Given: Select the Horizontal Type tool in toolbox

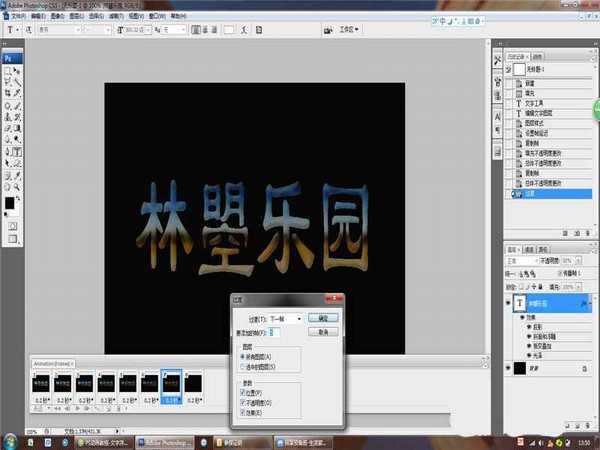Looking at the screenshot, I should point(18,152).
